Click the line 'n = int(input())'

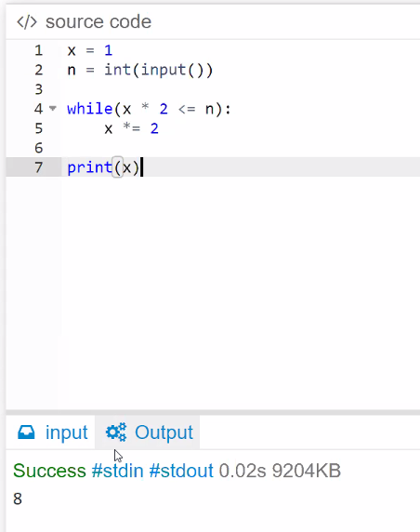click(139, 71)
